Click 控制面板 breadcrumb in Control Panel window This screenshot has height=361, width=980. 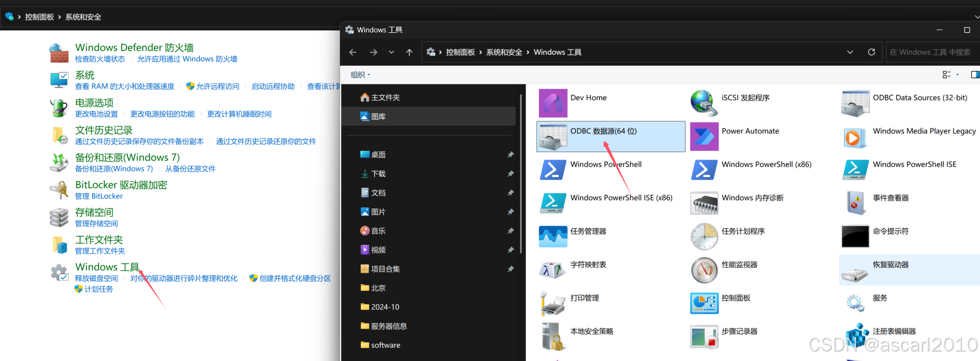(x=40, y=17)
